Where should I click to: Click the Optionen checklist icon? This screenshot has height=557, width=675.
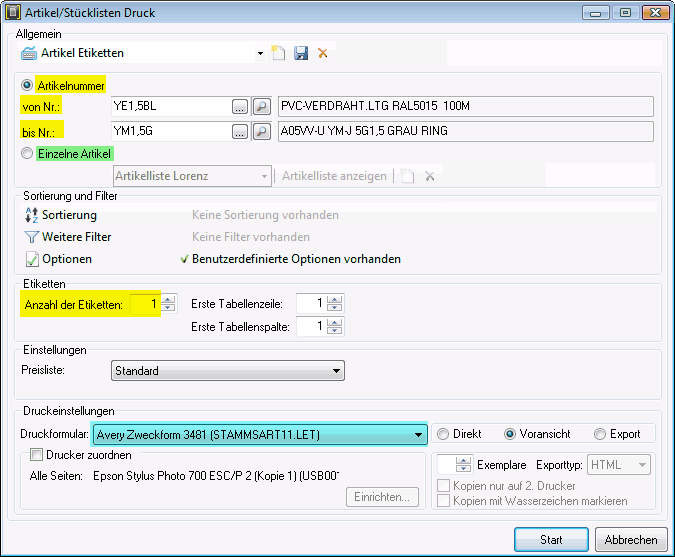pos(32,259)
